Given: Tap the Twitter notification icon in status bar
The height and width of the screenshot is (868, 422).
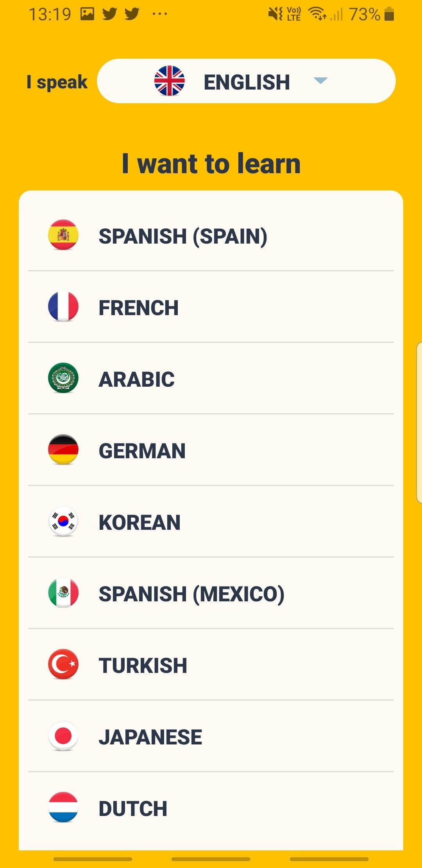Looking at the screenshot, I should (110, 14).
